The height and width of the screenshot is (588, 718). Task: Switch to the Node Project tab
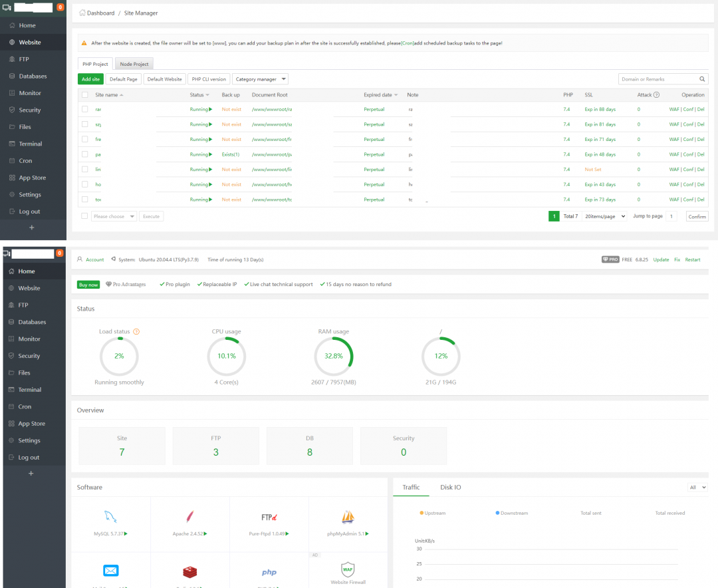134,64
